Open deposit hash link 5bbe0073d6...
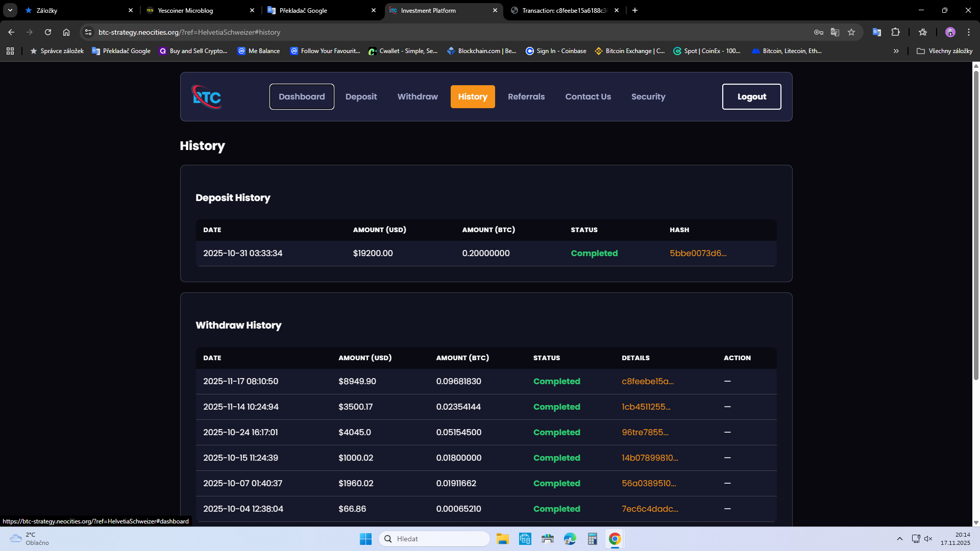 tap(698, 254)
